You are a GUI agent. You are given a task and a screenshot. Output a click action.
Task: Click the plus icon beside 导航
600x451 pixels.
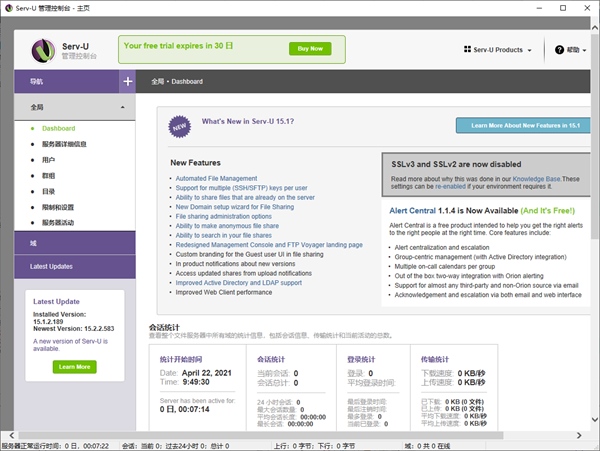tap(127, 81)
